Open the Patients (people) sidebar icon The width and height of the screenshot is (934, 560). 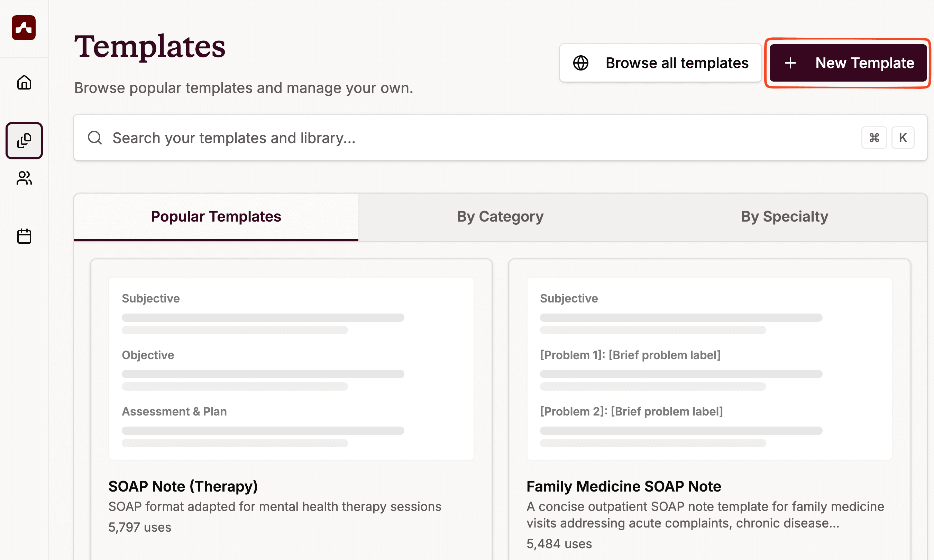(24, 178)
